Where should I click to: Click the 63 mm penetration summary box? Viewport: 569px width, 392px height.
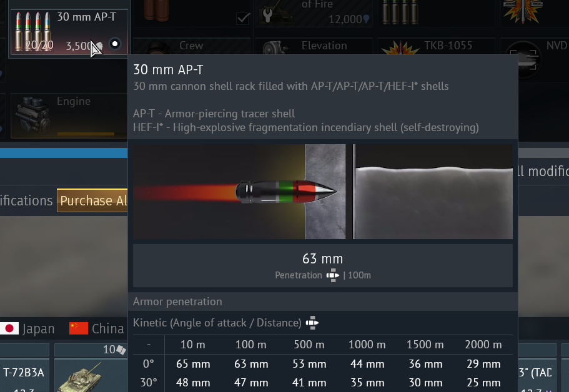323,265
